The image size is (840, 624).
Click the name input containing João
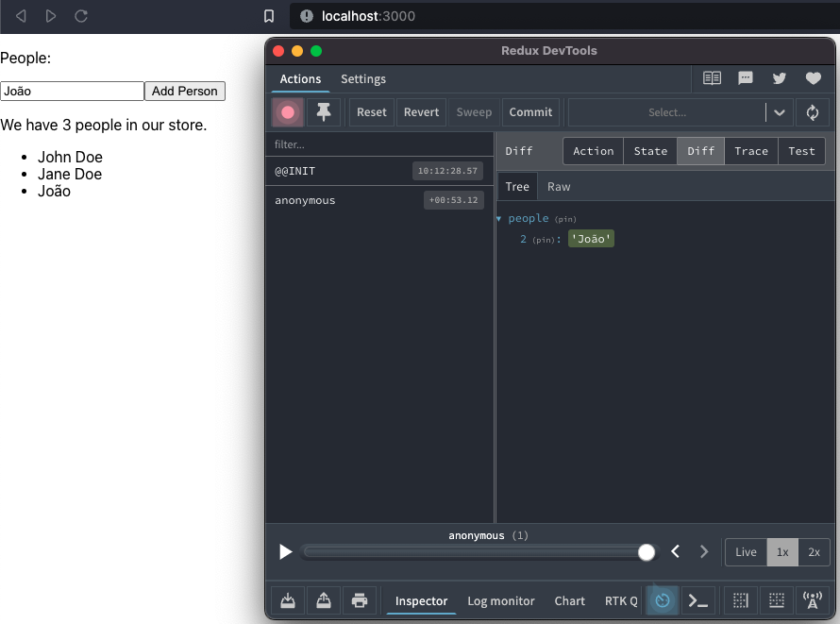click(73, 91)
